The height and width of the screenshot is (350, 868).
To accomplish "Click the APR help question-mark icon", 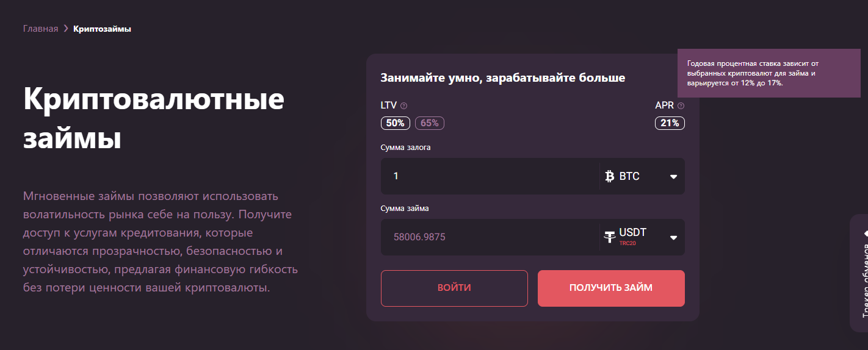I will click(681, 106).
